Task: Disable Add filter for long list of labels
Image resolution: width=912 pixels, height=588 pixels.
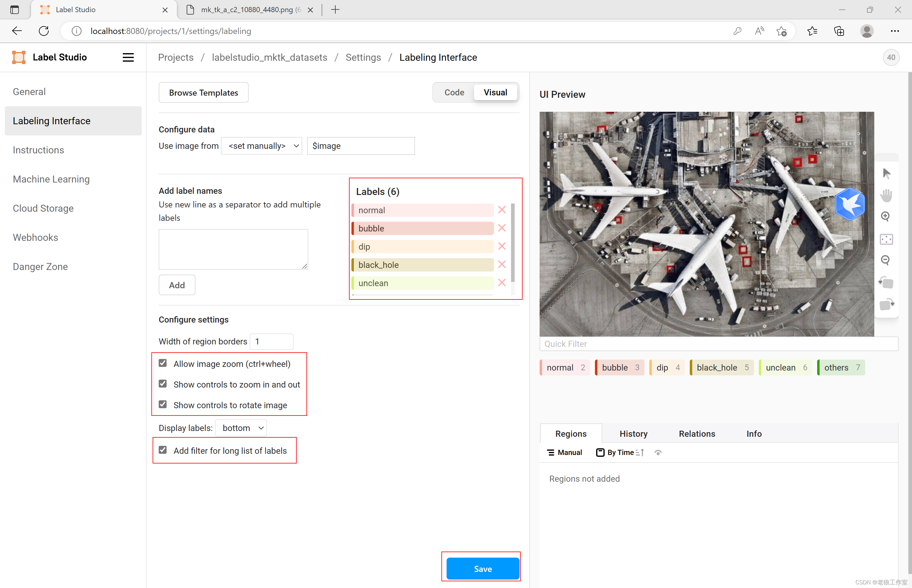Action: [163, 450]
